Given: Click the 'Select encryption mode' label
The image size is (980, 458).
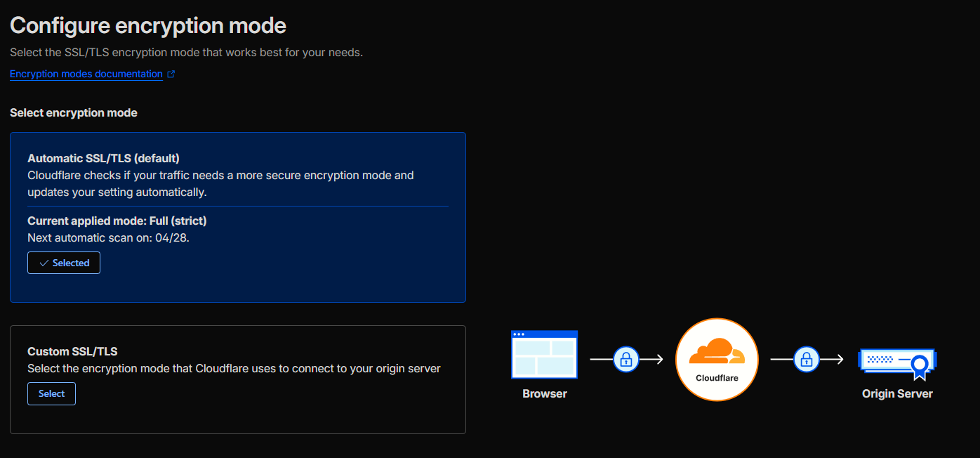Looking at the screenshot, I should (74, 112).
